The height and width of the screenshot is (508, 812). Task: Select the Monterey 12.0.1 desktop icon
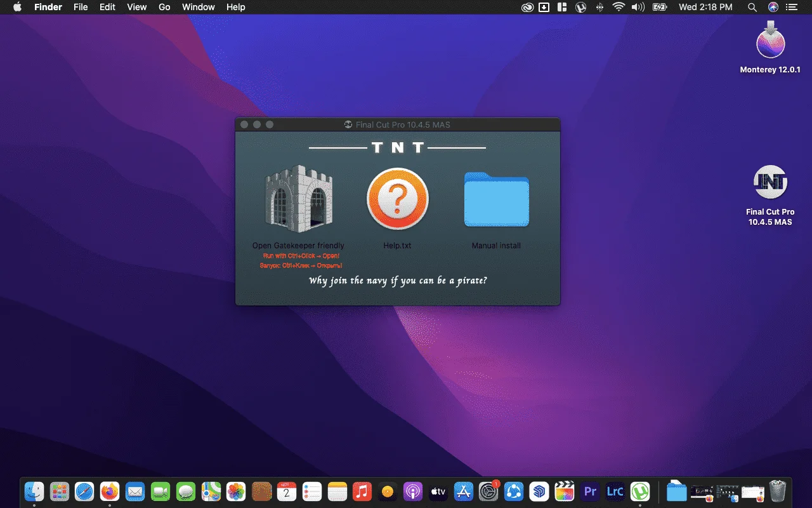[x=771, y=41]
